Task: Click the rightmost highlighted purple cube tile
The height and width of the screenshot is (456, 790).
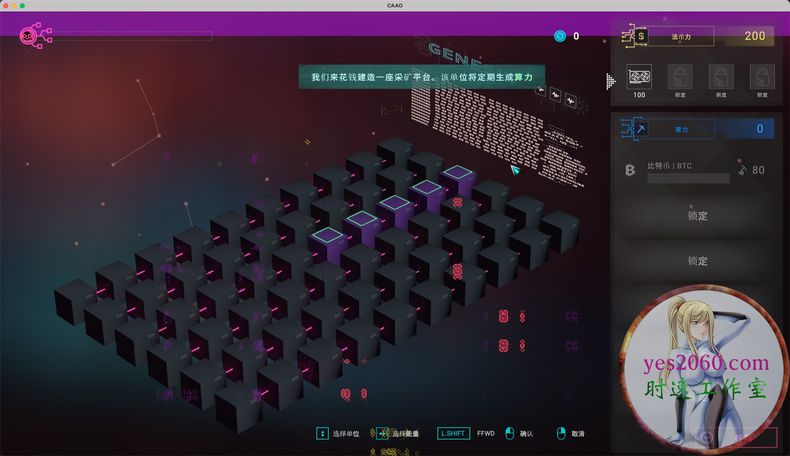Action: (x=458, y=174)
